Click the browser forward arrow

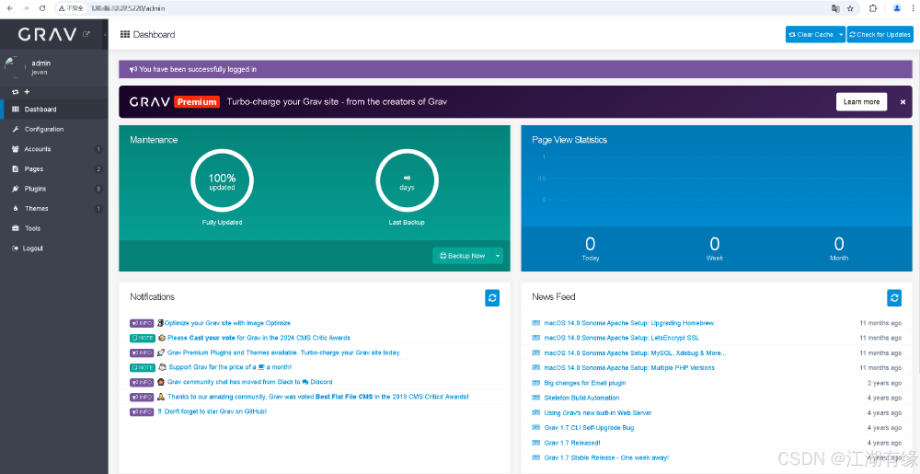[x=25, y=8]
